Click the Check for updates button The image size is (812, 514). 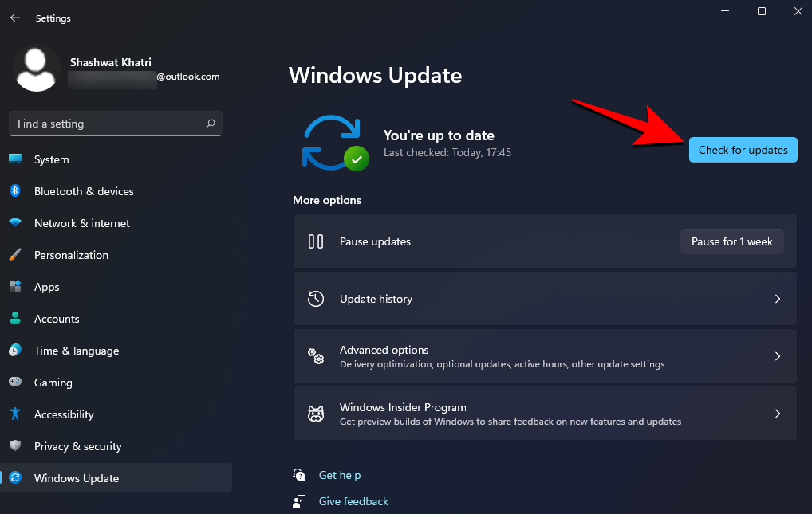coord(743,150)
